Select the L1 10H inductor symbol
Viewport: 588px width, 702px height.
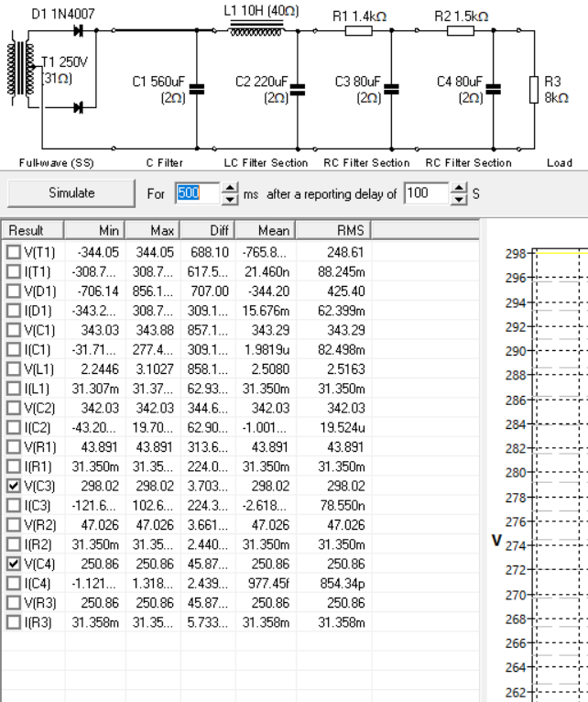[x=256, y=27]
